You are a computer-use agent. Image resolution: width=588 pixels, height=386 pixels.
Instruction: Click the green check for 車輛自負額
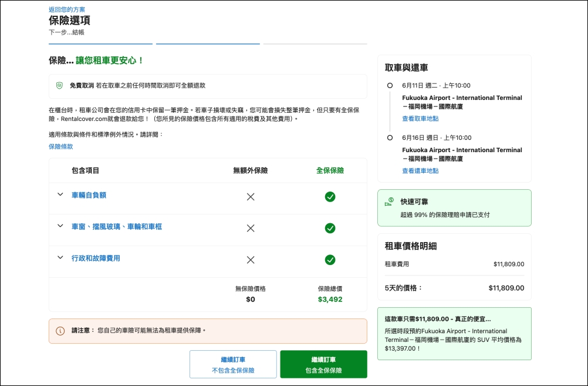330,197
